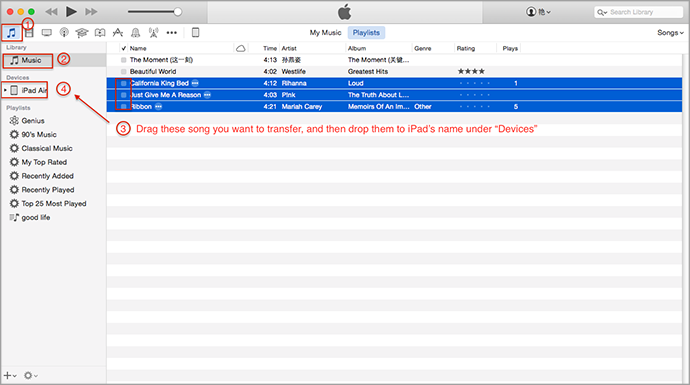Toggle checkbox for California King Bed

coord(124,83)
